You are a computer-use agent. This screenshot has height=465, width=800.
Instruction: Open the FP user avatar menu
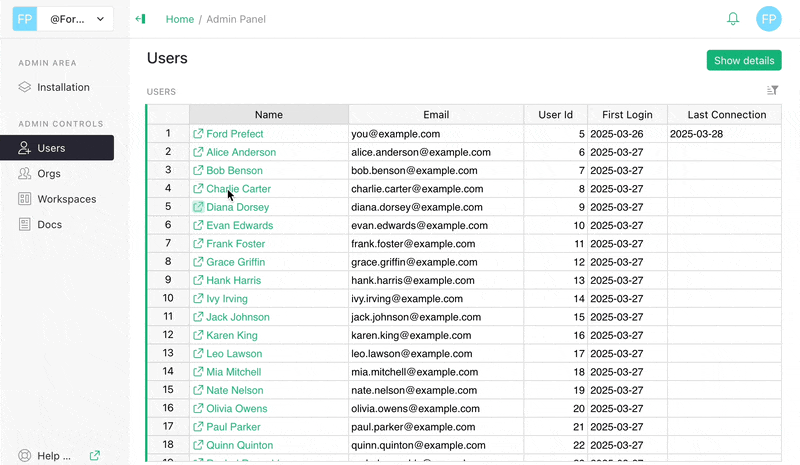point(769,19)
